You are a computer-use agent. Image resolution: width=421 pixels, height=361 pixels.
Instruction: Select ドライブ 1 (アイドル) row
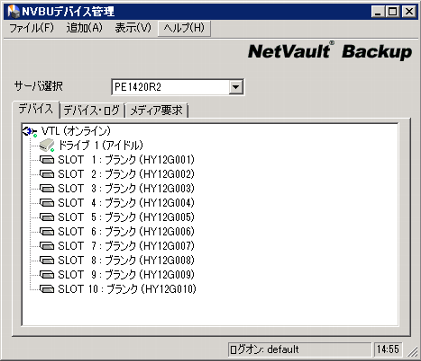101,145
